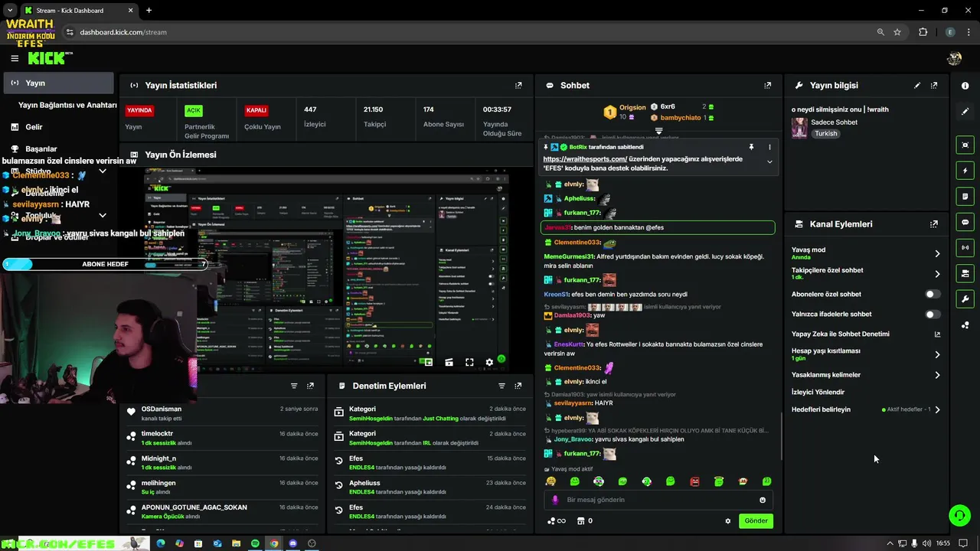Screen dimensions: 980x551
Task: Open chat settings gear near Gönder
Action: pyautogui.click(x=728, y=521)
